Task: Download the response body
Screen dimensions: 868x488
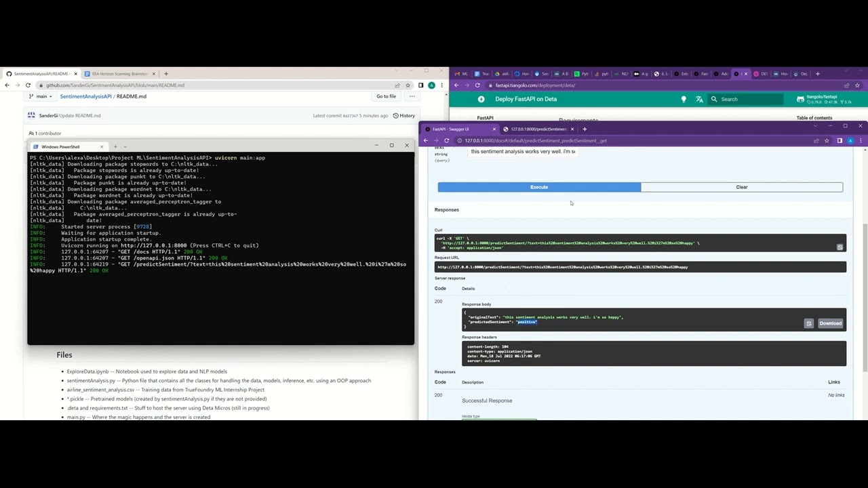Action: click(x=830, y=323)
